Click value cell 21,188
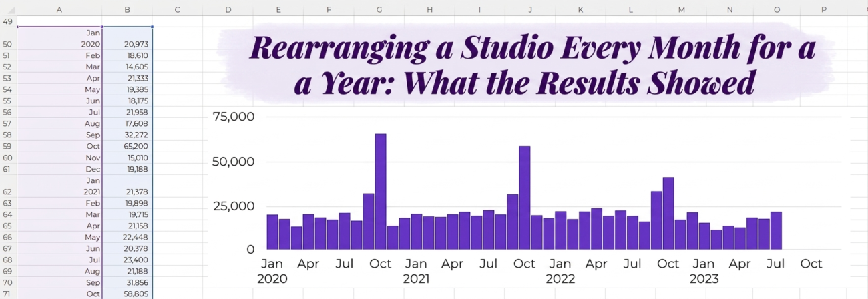 127,271
